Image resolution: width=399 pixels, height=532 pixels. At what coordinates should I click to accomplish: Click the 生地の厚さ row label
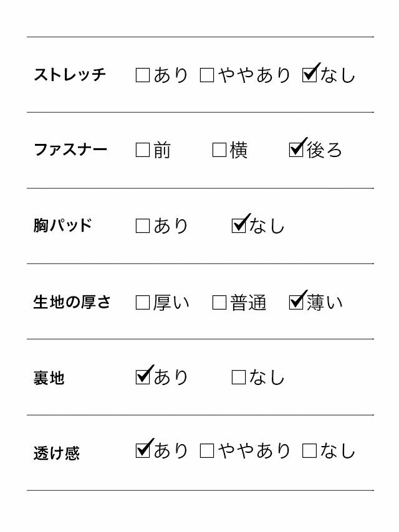click(x=72, y=303)
